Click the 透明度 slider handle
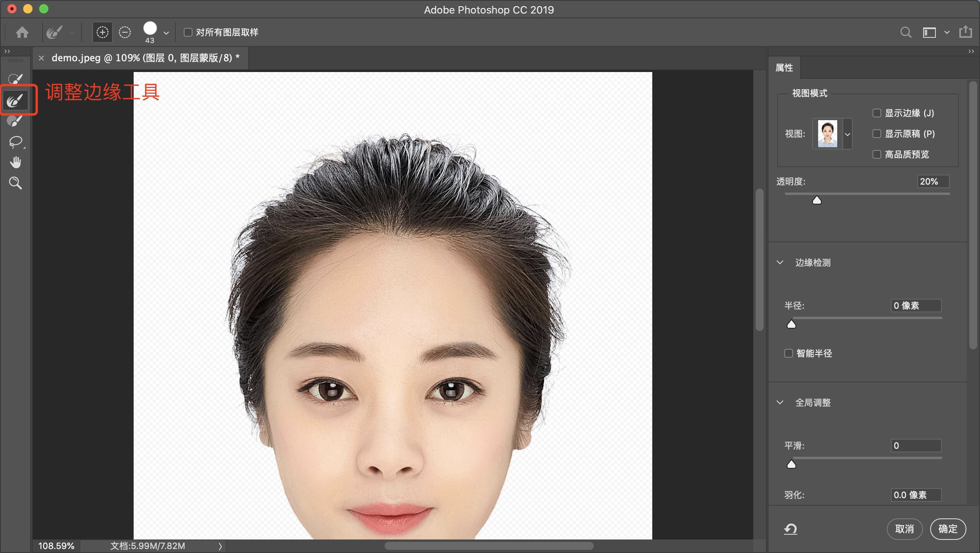 (x=817, y=200)
